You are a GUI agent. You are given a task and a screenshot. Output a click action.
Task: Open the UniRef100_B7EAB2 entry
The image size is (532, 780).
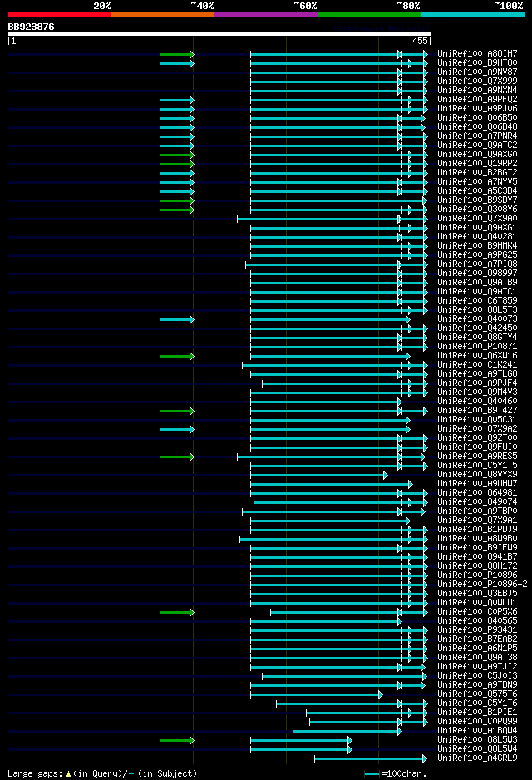pyautogui.click(x=477, y=639)
